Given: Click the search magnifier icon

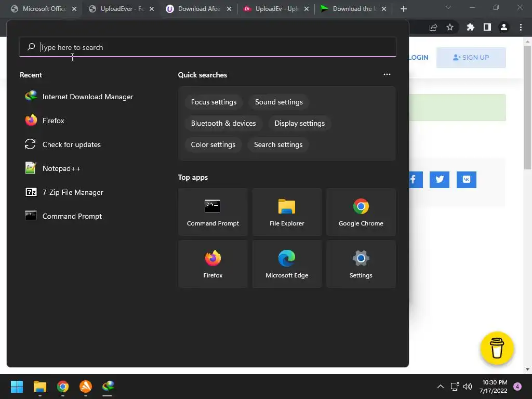Looking at the screenshot, I should pos(31,47).
